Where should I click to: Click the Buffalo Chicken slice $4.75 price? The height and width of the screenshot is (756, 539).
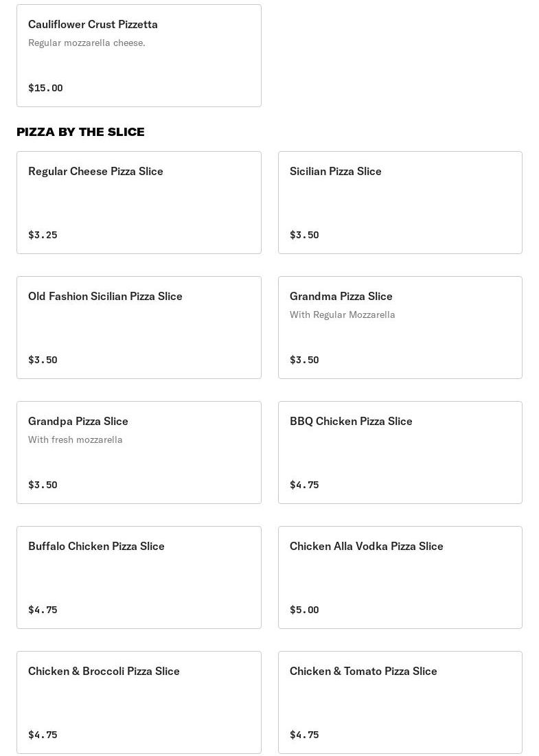43,610
